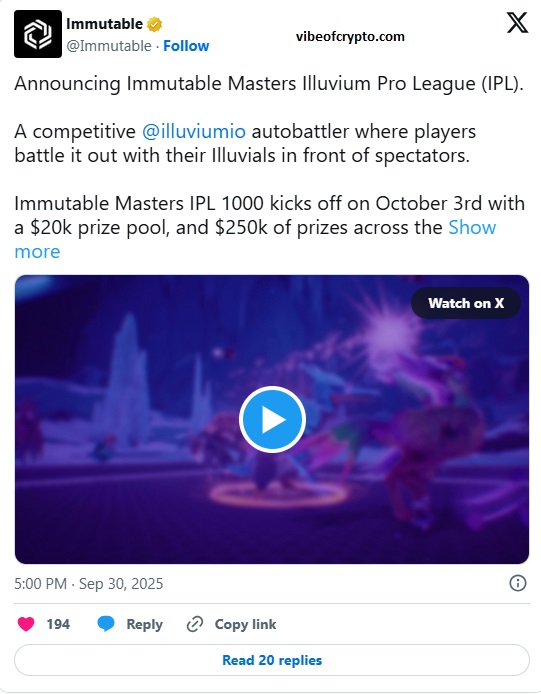
Task: Open the @illuviumio mention link
Action: click(x=194, y=131)
